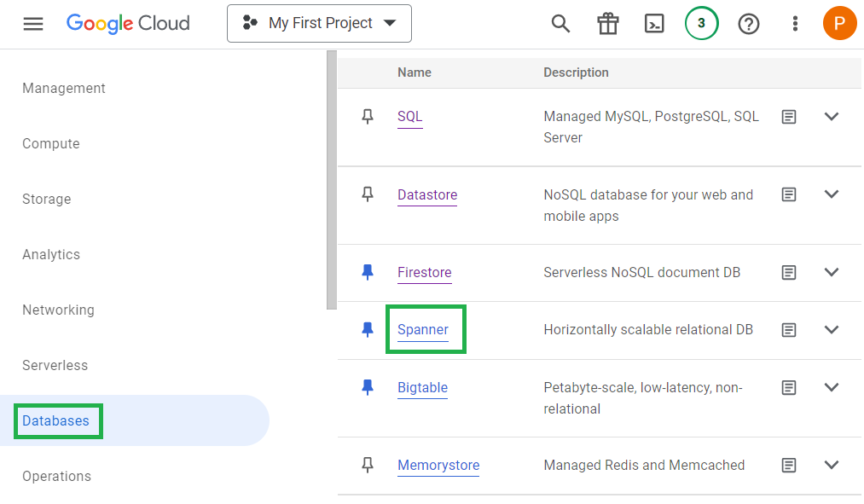The width and height of the screenshot is (864, 504).
Task: Open the help question mark icon
Action: coord(748,24)
